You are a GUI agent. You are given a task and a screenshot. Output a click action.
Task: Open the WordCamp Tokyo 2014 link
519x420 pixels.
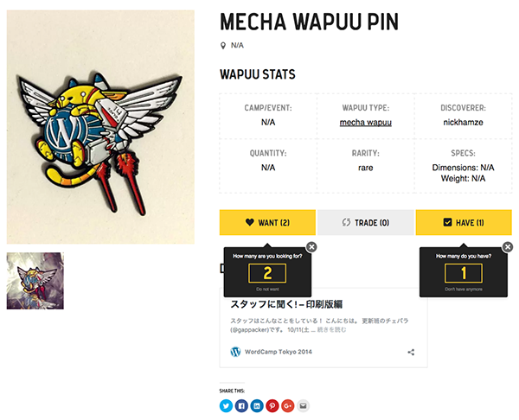click(x=278, y=352)
